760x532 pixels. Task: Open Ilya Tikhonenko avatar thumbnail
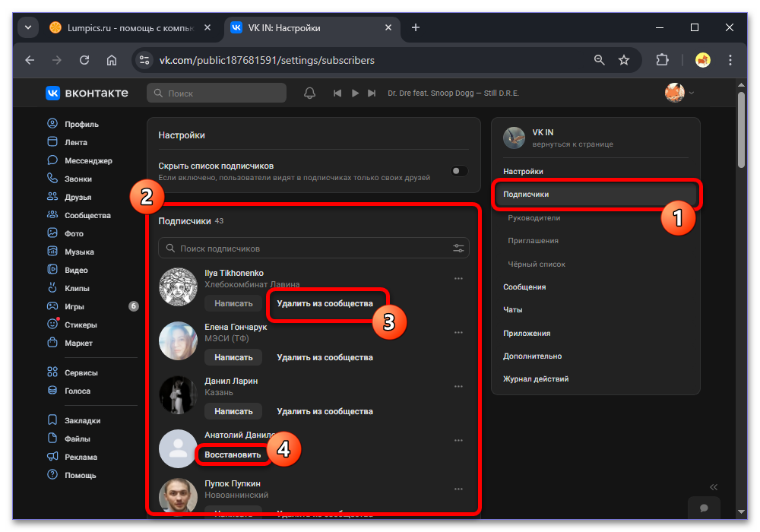coord(179,287)
